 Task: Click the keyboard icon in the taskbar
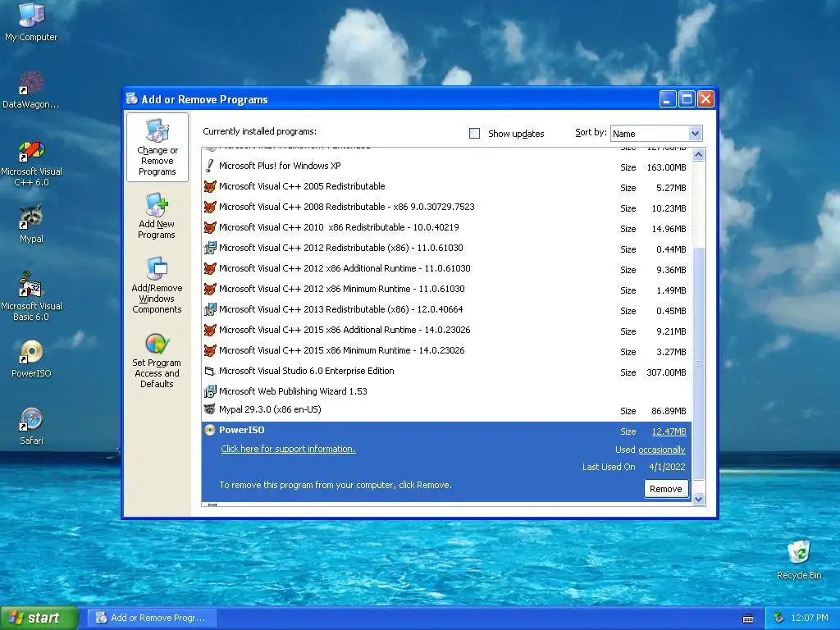pos(748,619)
